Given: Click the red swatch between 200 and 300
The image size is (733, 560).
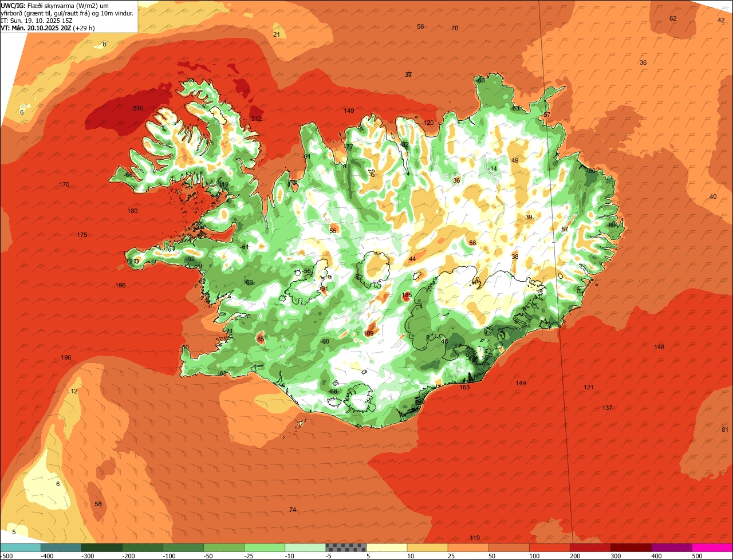Looking at the screenshot, I should (590, 547).
